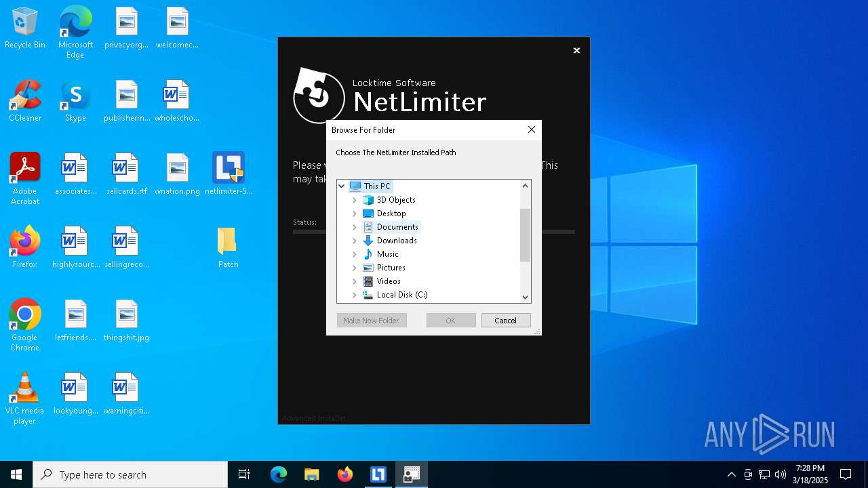
Task: Select wholescho Word document on desktop
Action: coord(177,102)
